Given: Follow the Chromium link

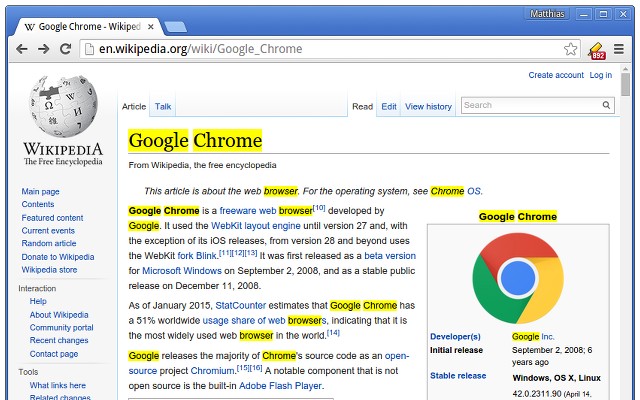Looking at the screenshot, I should coord(212,371).
